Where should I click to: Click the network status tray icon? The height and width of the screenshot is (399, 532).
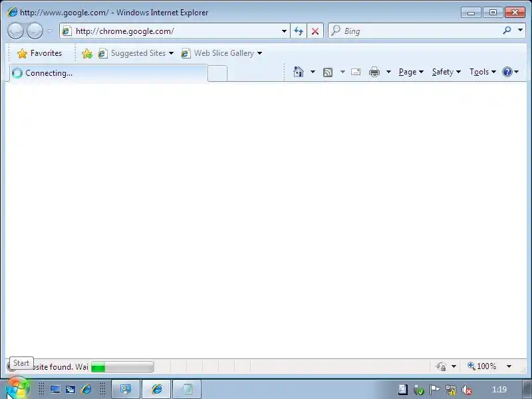click(x=451, y=390)
